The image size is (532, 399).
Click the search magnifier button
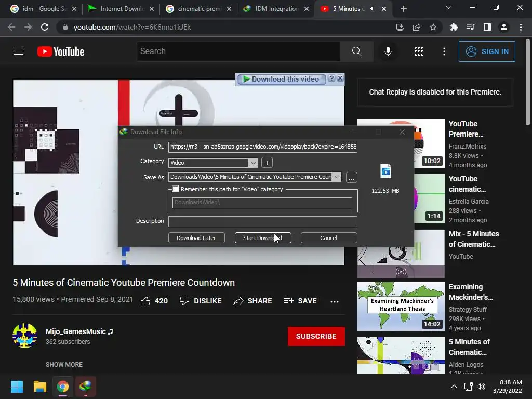(356, 51)
